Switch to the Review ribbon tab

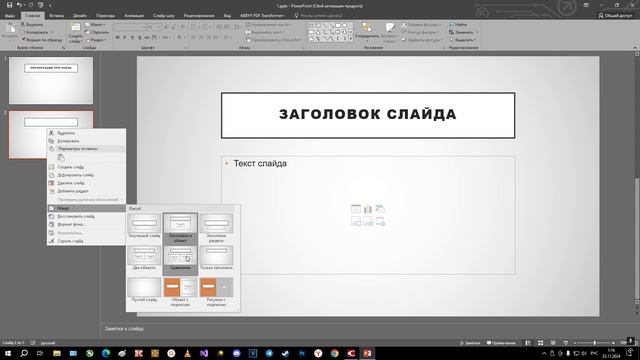199,16
